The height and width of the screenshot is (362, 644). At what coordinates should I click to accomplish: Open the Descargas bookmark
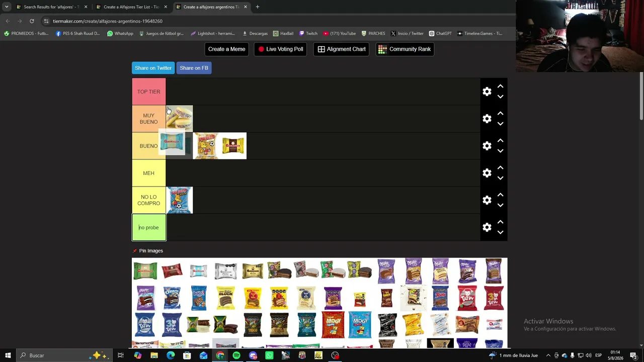point(255,34)
